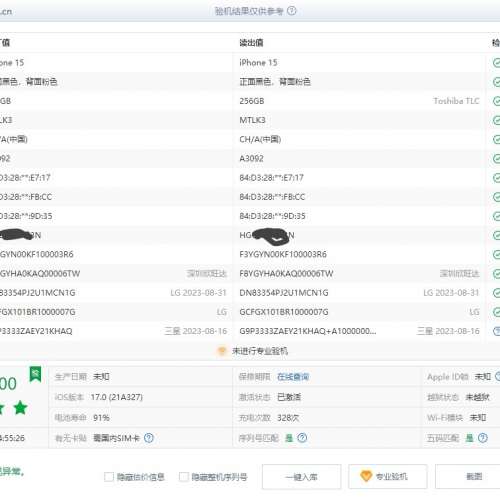Select the 84:D3:28:**:9D:35 read value
This screenshot has height=500, width=500.
tap(272, 216)
